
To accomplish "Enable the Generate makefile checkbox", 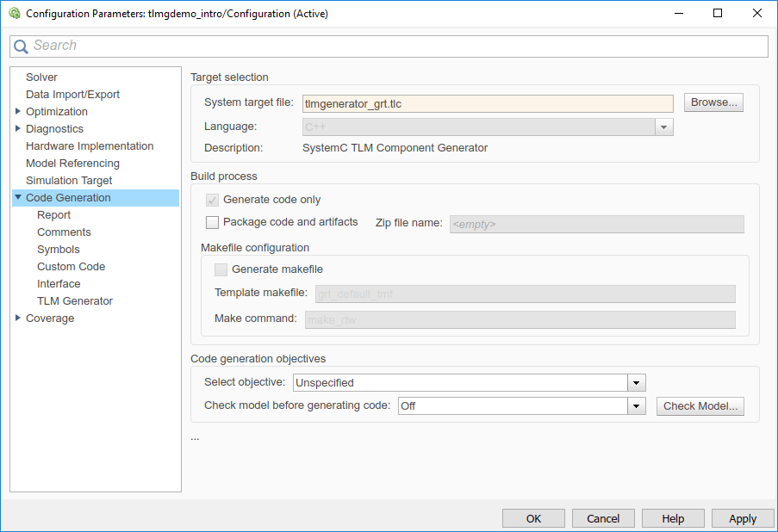I will point(221,269).
